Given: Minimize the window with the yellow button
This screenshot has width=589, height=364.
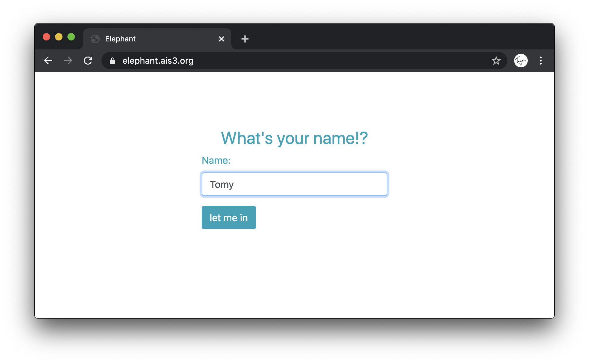Looking at the screenshot, I should click(x=59, y=37).
